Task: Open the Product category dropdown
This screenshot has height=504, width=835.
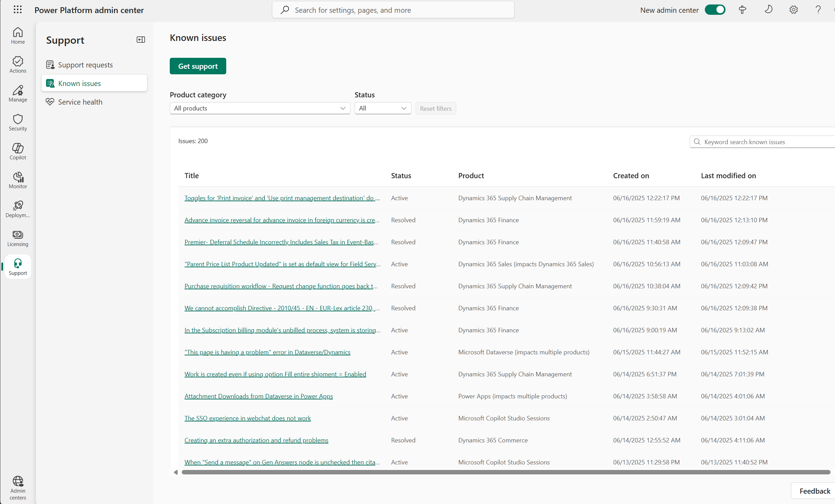Action: pos(260,108)
